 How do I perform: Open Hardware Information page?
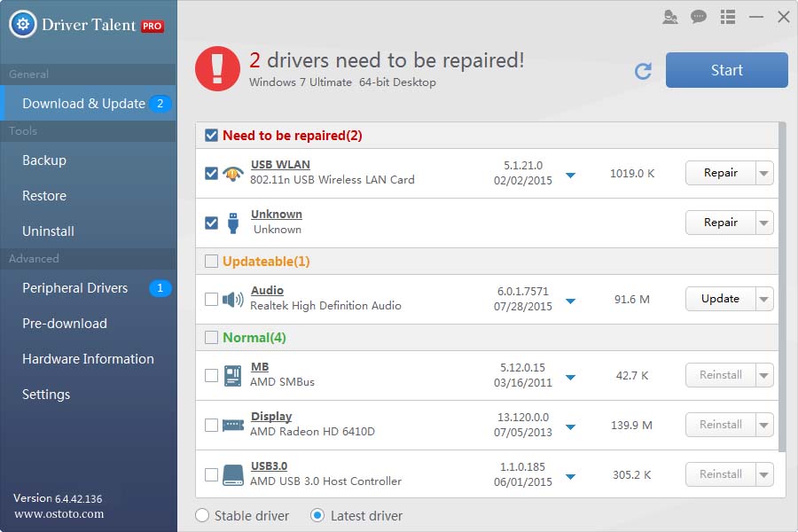pos(88,359)
